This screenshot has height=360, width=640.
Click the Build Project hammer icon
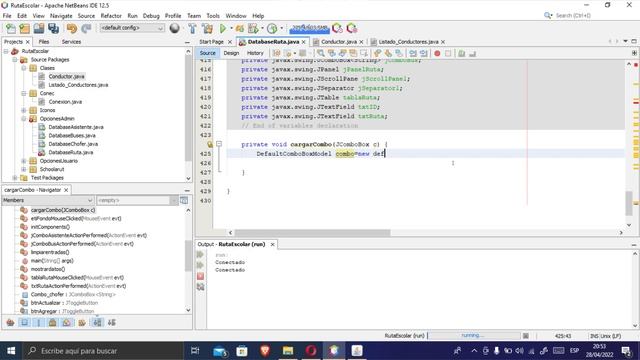click(x=192, y=29)
